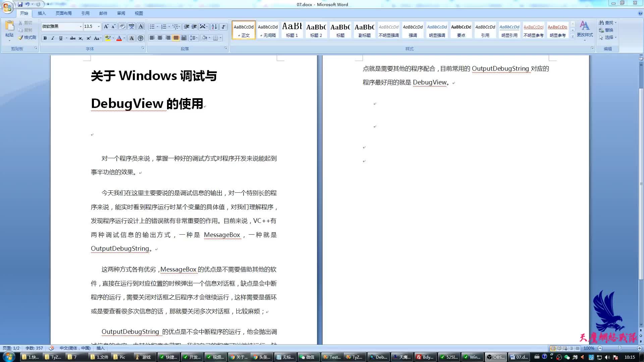
Task: Open the line spacing dropdown
Action: (x=194, y=38)
